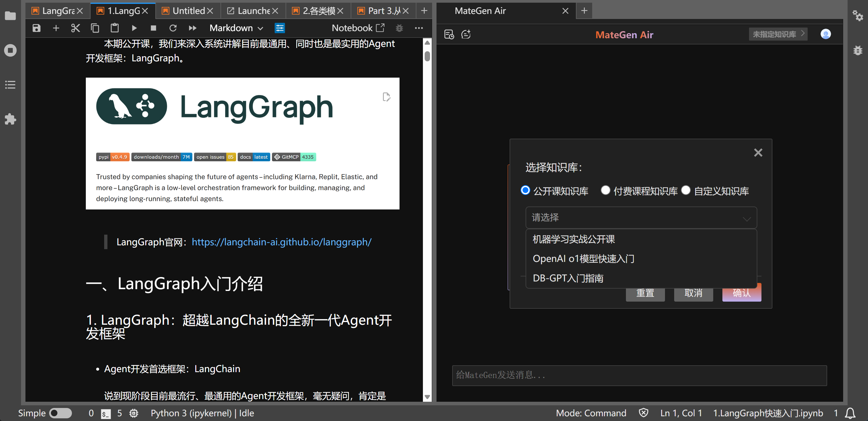Select the 公开课知识库 radio option
868x421 pixels.
pyautogui.click(x=525, y=191)
